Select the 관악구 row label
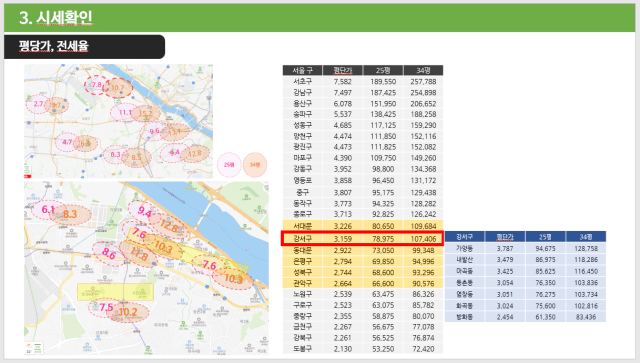Viewport: 640px width, 363px height. pos(302,283)
